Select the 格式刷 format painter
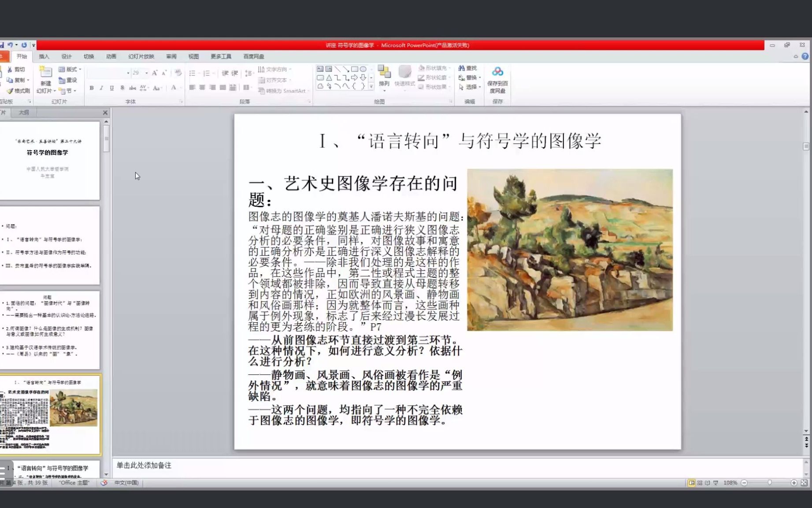This screenshot has height=508, width=812. [18, 91]
